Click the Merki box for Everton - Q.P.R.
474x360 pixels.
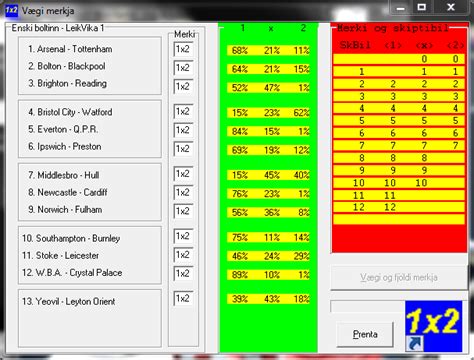[x=183, y=130]
